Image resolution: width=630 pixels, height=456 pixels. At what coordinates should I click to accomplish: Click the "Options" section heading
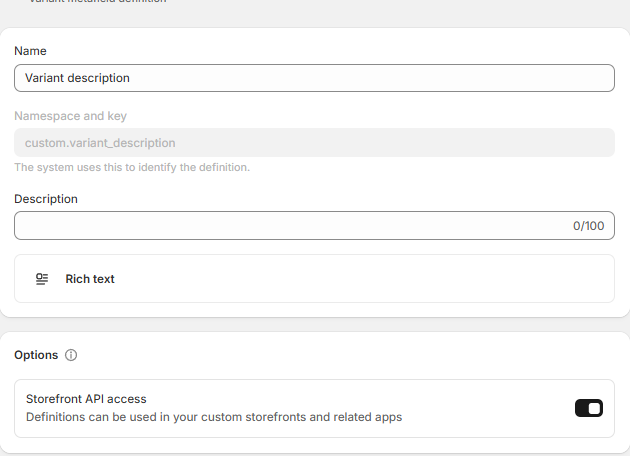[x=36, y=355]
